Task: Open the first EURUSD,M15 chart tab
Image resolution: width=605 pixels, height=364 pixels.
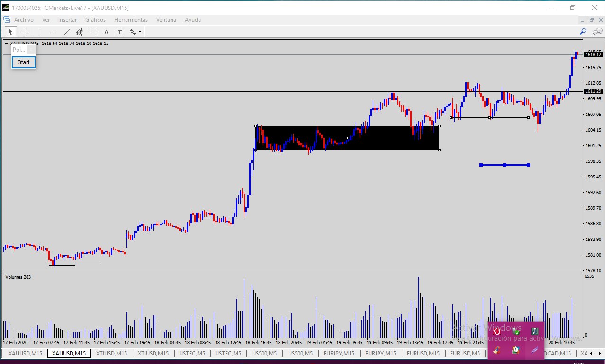Action: pyautogui.click(x=423, y=353)
